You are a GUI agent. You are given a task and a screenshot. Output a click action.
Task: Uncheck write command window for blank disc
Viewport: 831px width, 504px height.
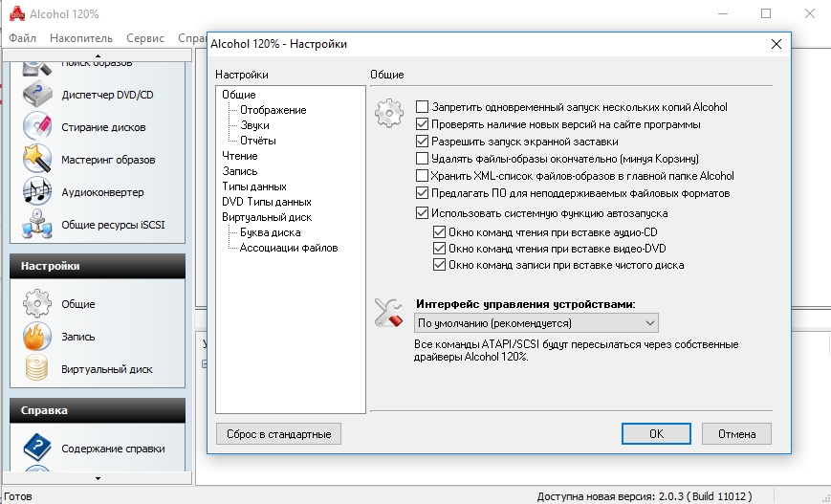click(x=439, y=265)
